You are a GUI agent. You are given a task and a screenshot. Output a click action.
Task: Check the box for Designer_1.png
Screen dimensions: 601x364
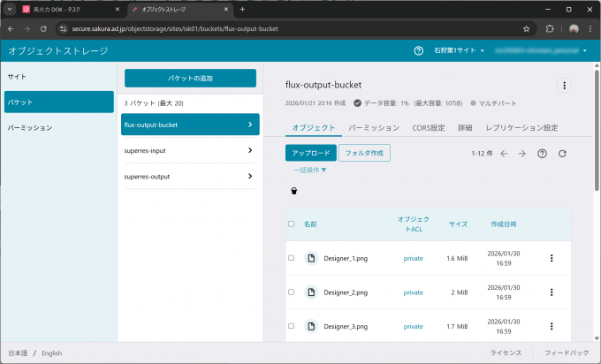click(x=292, y=258)
